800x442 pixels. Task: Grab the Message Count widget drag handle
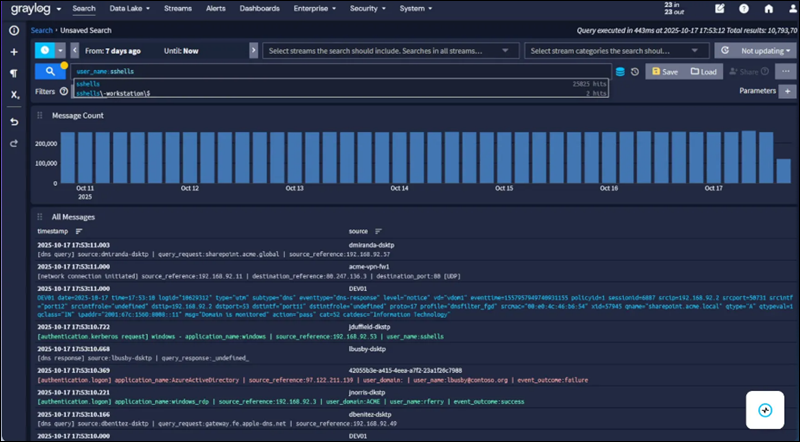click(40, 116)
